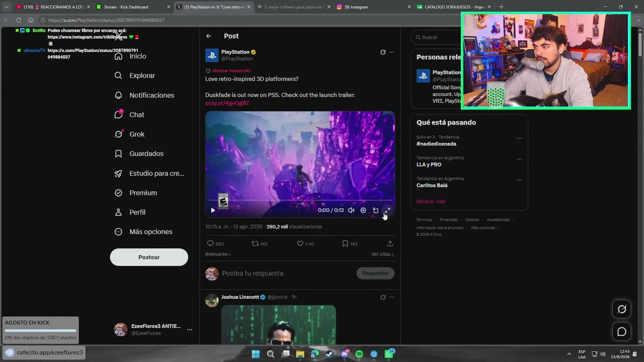Open the Carlitos Balá trend
Image resolution: width=644 pixels, height=362 pixels.
432,186
